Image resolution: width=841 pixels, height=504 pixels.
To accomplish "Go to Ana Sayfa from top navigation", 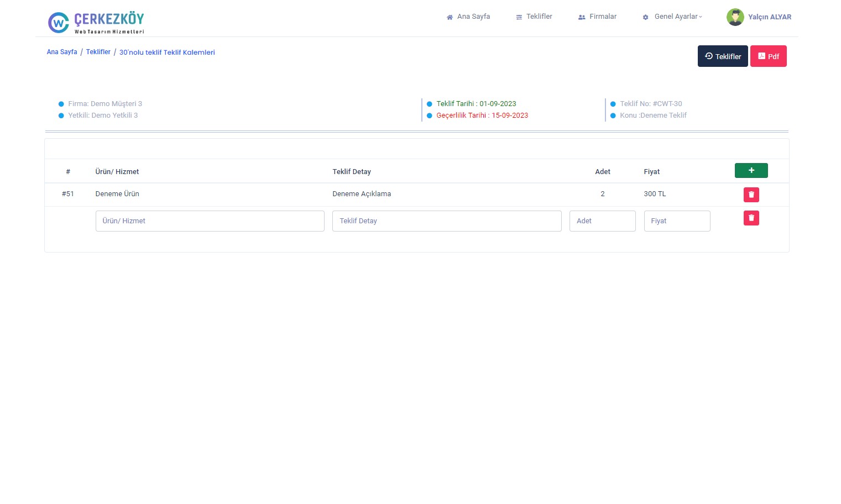I will click(x=473, y=17).
